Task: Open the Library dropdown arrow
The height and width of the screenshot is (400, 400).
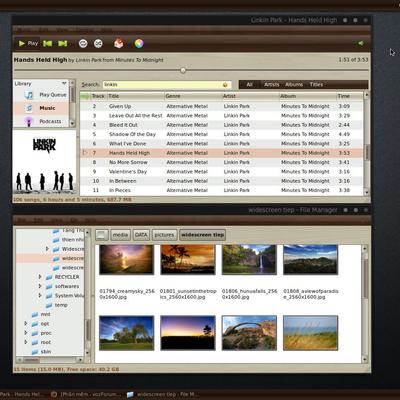Action: point(64,83)
